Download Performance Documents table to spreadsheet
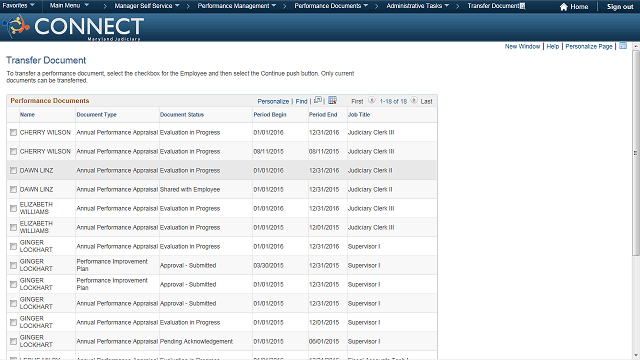The image size is (640, 360). (332, 100)
